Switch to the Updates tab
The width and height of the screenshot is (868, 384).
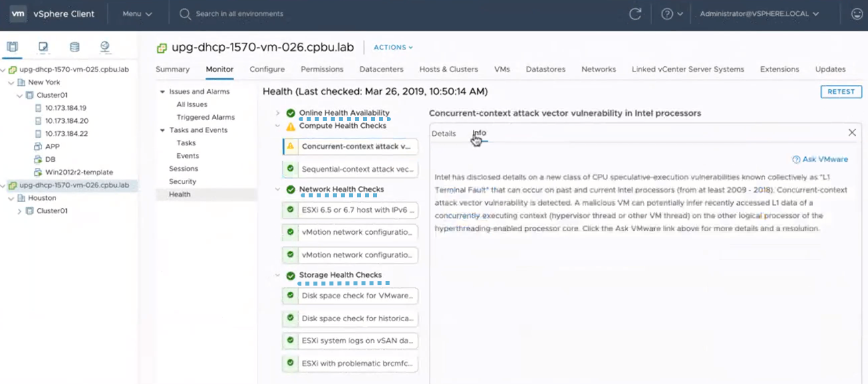[x=830, y=69]
